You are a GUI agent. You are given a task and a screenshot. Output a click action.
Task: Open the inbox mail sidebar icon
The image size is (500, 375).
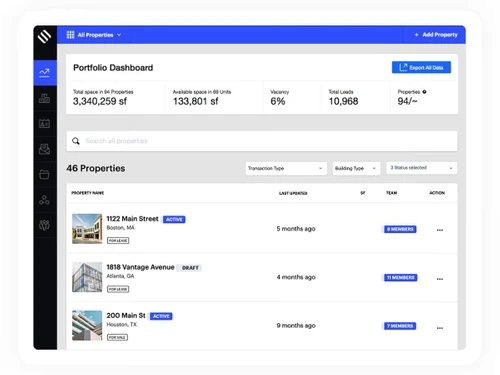(44, 149)
